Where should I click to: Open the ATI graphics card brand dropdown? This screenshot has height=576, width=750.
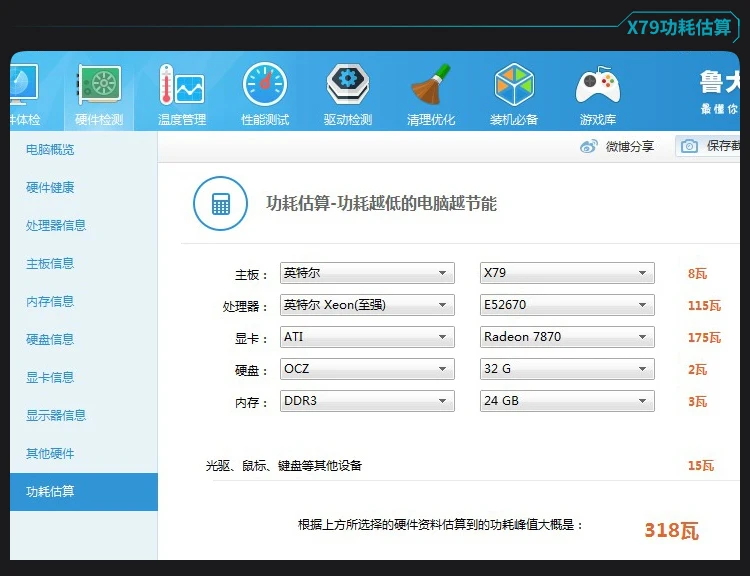[x=367, y=337]
